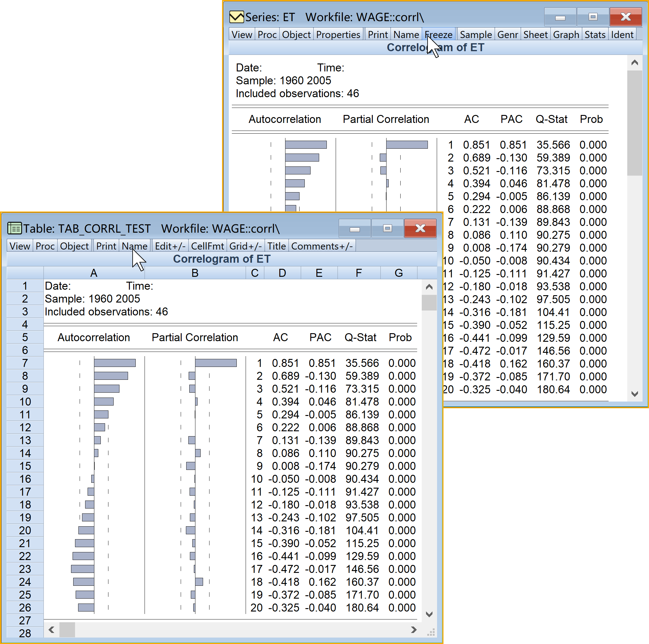
Task: Click the Graph button in series toolbar
Action: tap(566, 35)
